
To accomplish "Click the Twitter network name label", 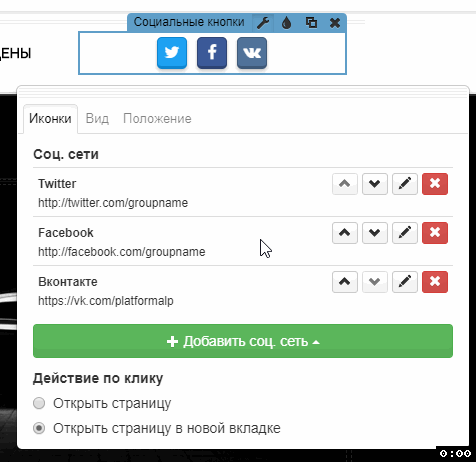I will point(57,184).
